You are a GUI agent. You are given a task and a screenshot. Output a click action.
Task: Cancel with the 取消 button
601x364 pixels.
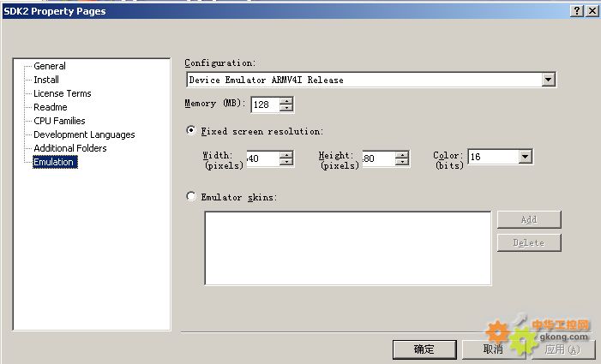[x=493, y=349]
